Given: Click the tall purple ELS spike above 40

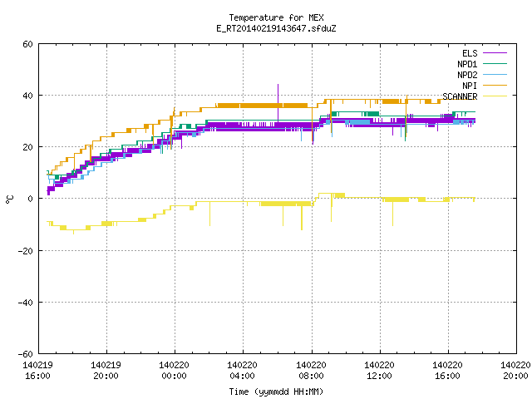Looking at the screenshot, I should [x=278, y=101].
